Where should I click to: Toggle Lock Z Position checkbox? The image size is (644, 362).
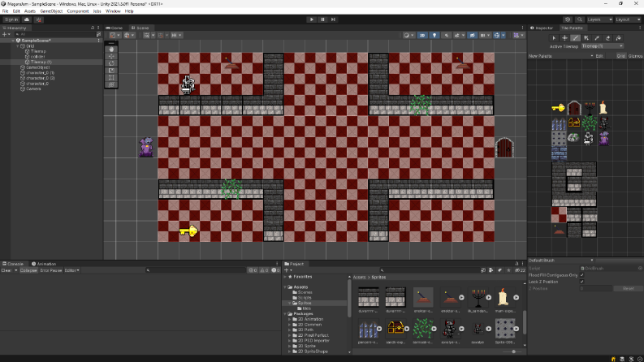(581, 282)
